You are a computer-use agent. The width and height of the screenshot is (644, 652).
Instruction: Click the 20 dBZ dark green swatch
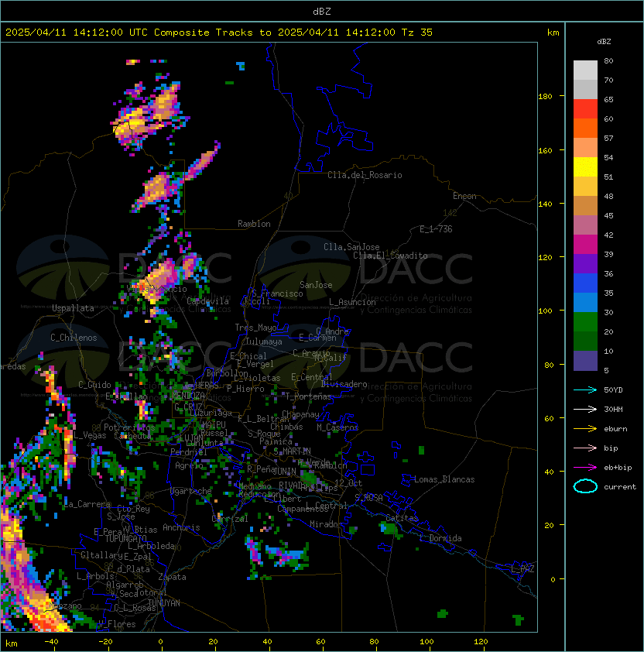[585, 341]
